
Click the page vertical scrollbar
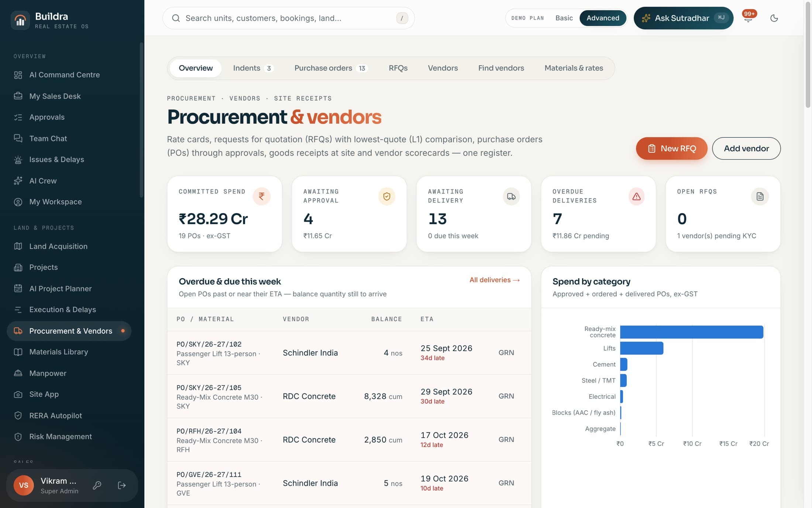coord(808,55)
